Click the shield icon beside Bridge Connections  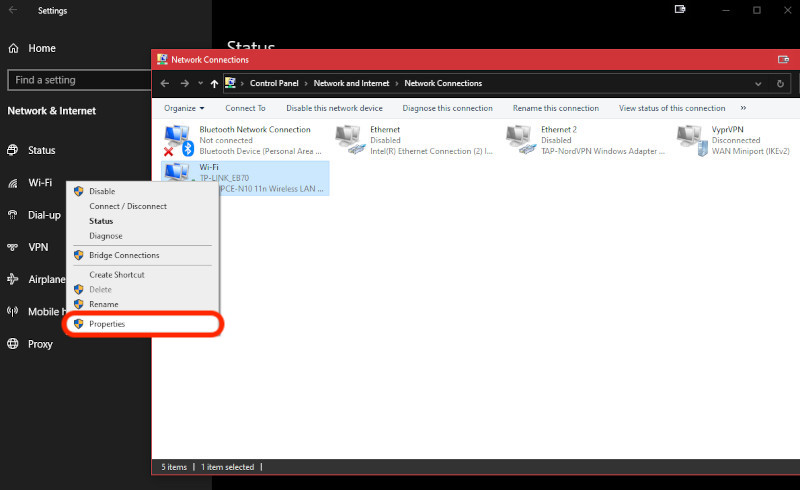[x=79, y=255]
